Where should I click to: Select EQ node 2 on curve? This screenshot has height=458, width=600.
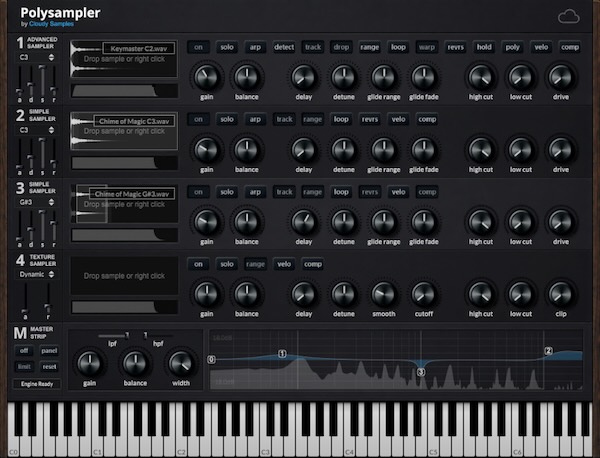[548, 351]
